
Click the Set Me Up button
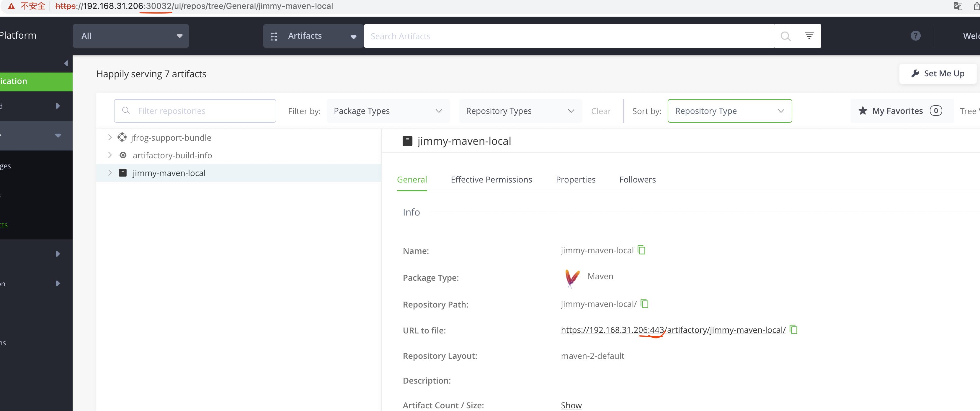coord(937,73)
